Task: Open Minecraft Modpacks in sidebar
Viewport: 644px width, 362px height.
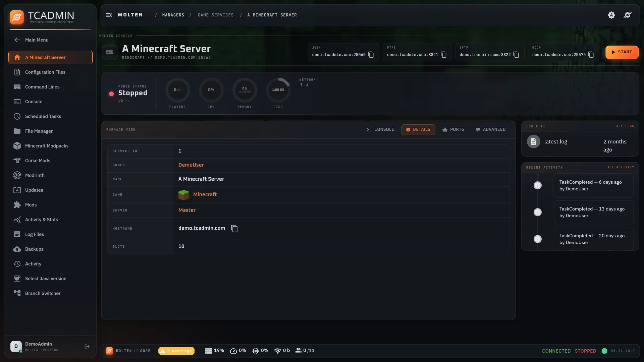Action: [50, 146]
